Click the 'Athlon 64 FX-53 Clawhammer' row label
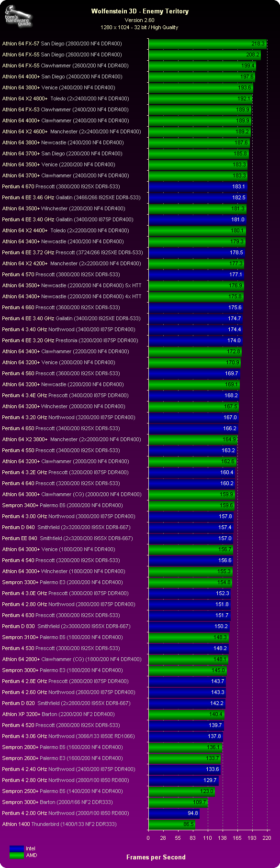 coord(65,109)
